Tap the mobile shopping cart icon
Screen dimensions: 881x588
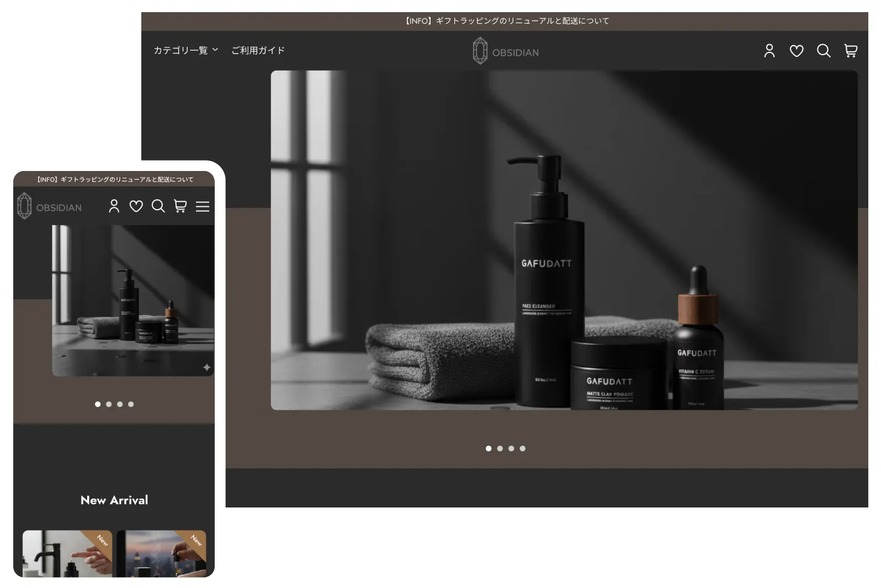(180, 206)
